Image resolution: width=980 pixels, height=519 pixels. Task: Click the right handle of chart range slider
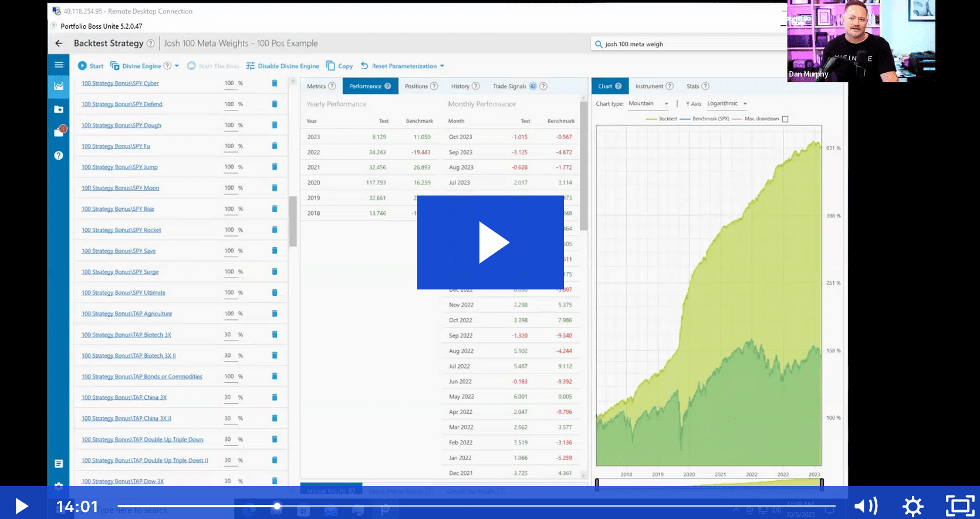pyautogui.click(x=822, y=484)
